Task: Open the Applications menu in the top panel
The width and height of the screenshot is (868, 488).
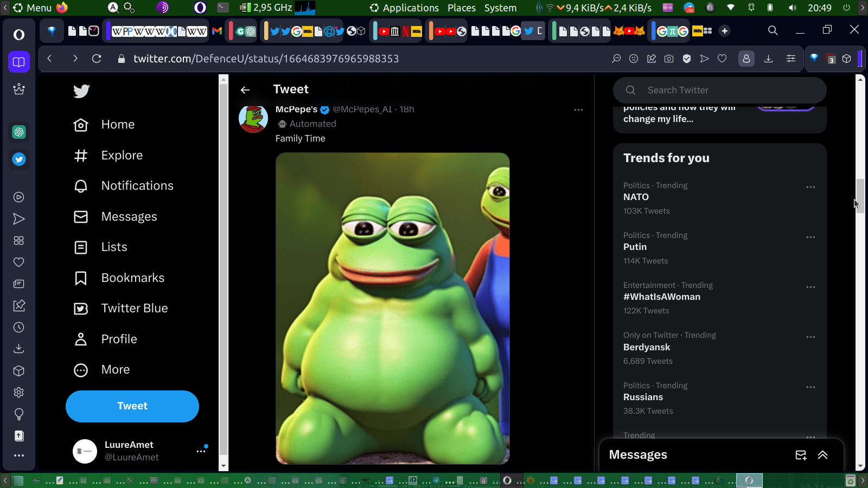Action: pos(404,8)
